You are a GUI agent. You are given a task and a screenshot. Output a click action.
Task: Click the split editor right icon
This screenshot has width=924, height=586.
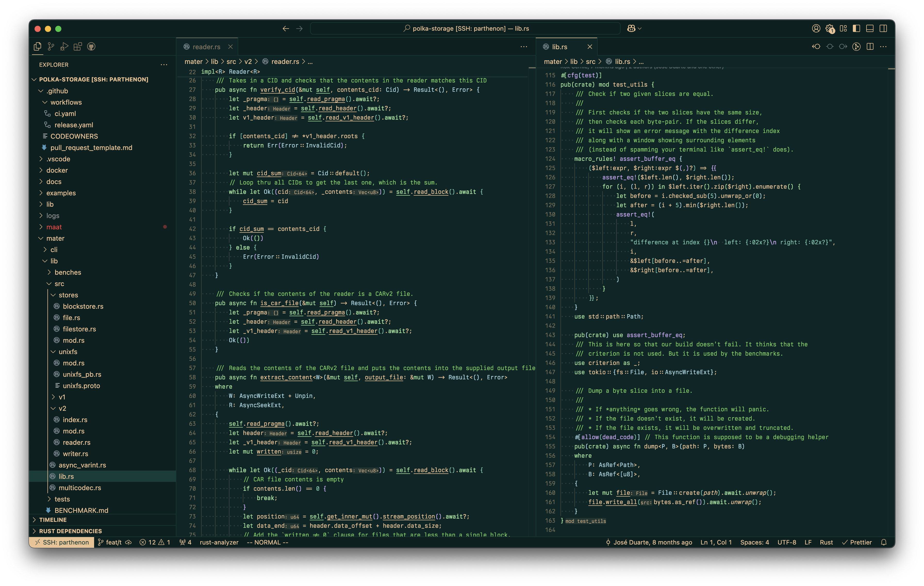tap(870, 46)
